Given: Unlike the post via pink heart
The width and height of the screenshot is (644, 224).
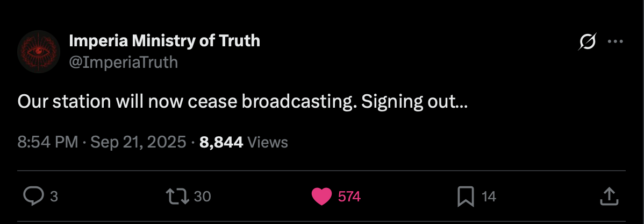Looking at the screenshot, I should tap(321, 197).
